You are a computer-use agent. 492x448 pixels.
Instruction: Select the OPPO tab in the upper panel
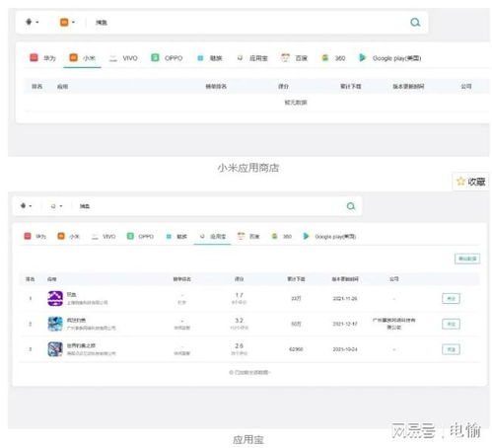pos(167,58)
